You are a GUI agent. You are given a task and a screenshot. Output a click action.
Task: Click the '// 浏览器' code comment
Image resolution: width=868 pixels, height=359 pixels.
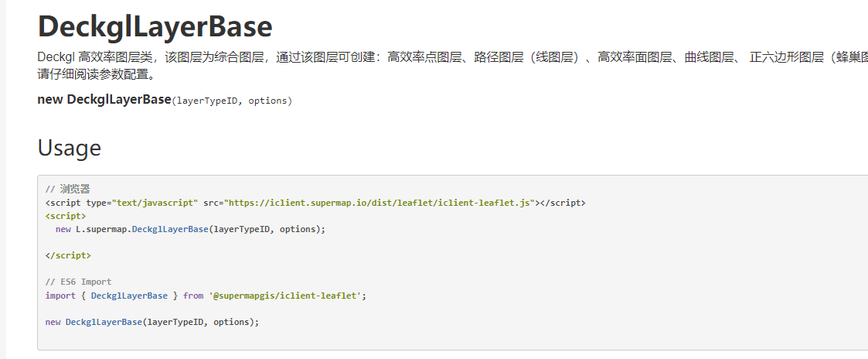pos(68,189)
